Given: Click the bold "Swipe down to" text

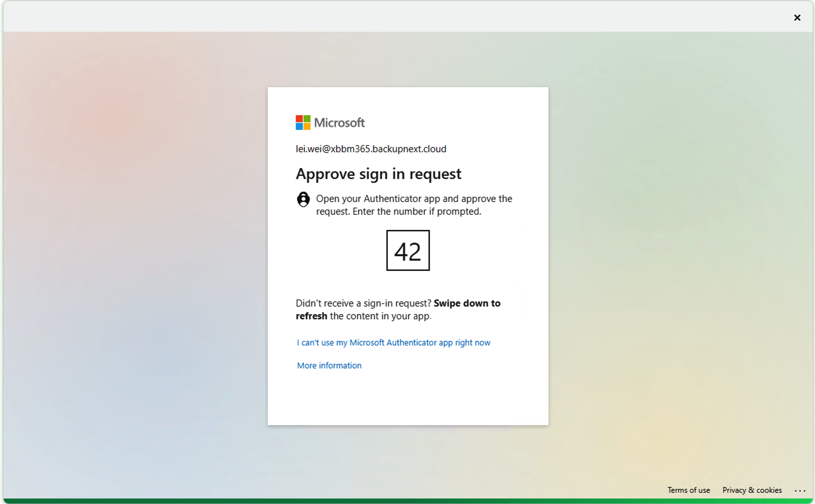Looking at the screenshot, I should (467, 303).
